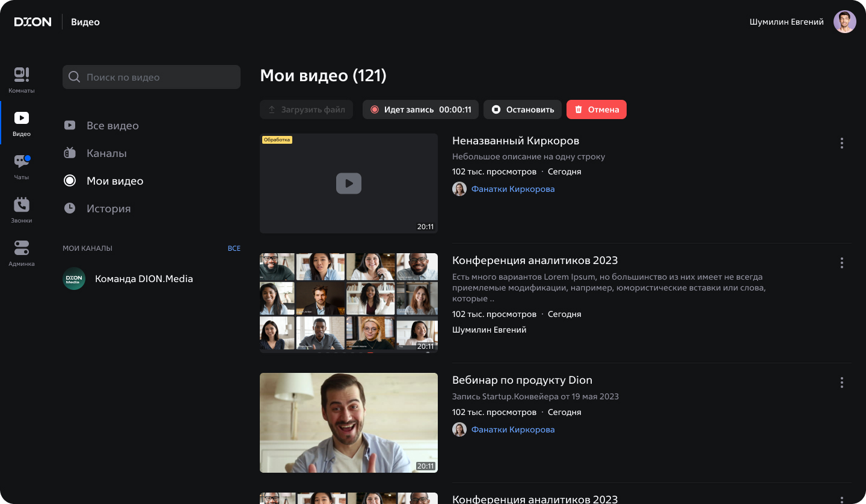The image size is (866, 504).
Task: Click channel avatar under Вебинар по продукту Dion
Action: [459, 429]
